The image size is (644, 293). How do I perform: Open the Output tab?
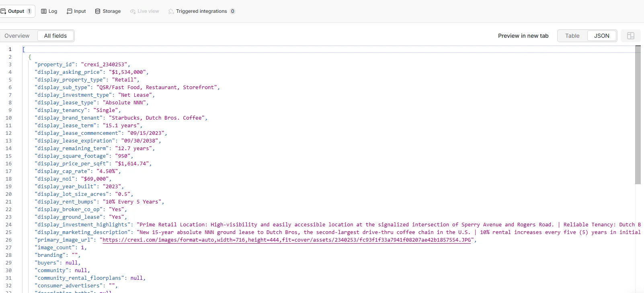pos(16,11)
